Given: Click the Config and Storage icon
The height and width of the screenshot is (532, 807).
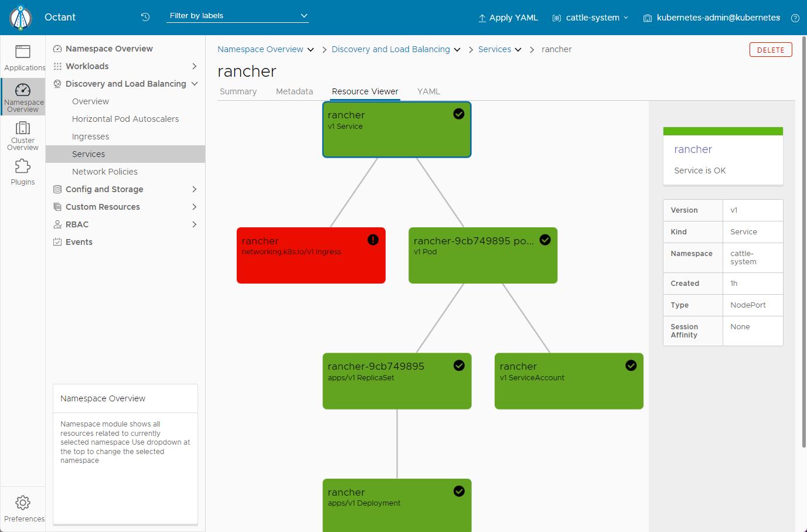Looking at the screenshot, I should [57, 189].
